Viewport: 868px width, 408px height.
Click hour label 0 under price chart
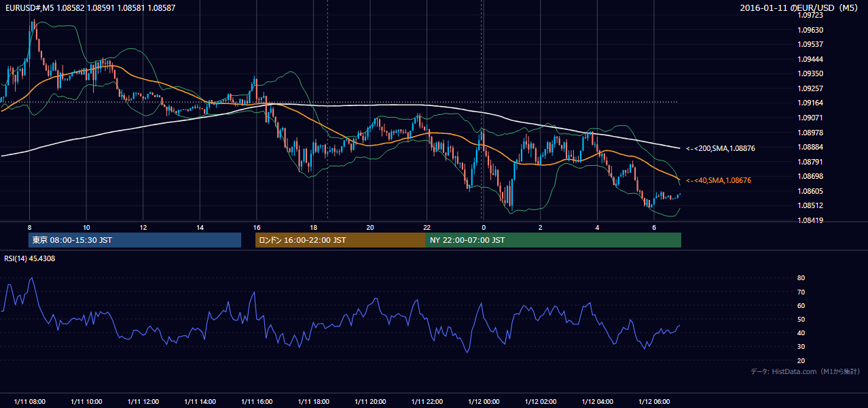(x=484, y=227)
